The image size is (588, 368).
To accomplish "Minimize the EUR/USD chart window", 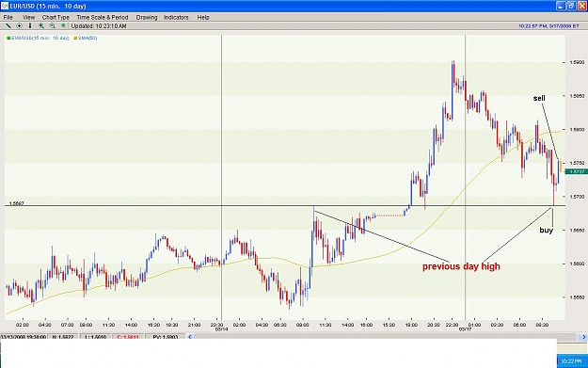I will coord(561,6).
